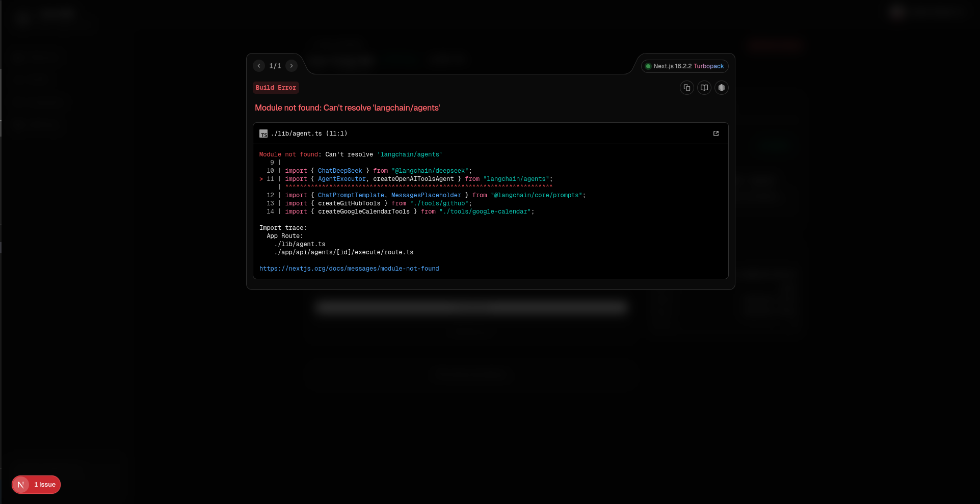
Task: Click ./app/api/agents/[id]/execute/route.ts trace entry
Action: [x=344, y=252]
